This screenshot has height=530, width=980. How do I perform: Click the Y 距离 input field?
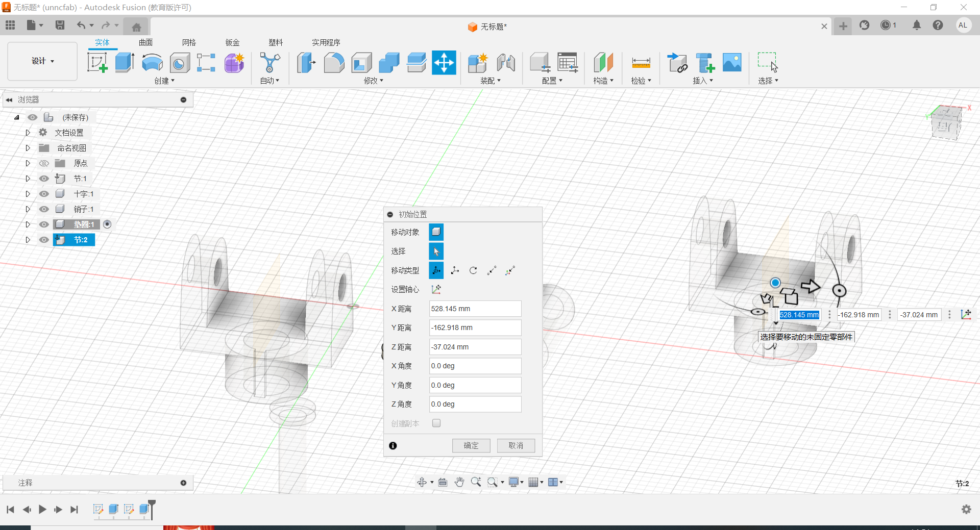(x=475, y=328)
